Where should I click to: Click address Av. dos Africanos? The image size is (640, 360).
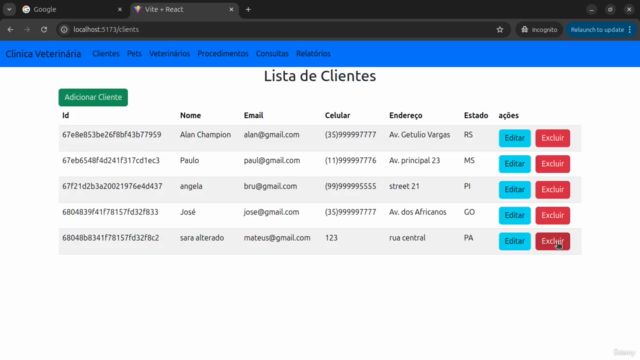tap(418, 212)
